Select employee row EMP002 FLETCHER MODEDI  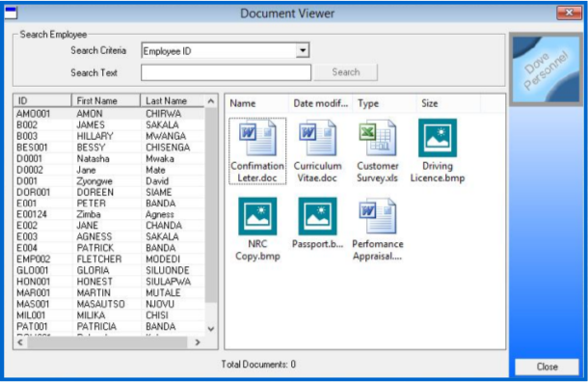[x=110, y=259]
